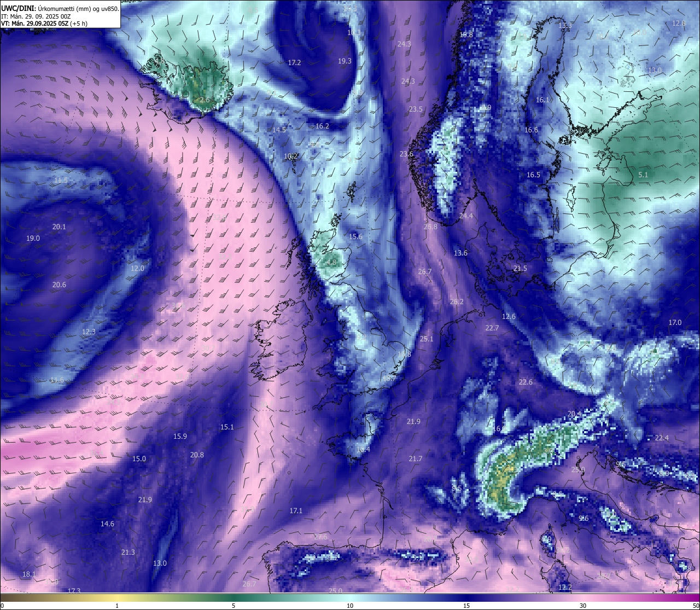Screen dimensions: 700x610
Task: Click the 21.3 value label
Action: pyautogui.click(x=128, y=553)
